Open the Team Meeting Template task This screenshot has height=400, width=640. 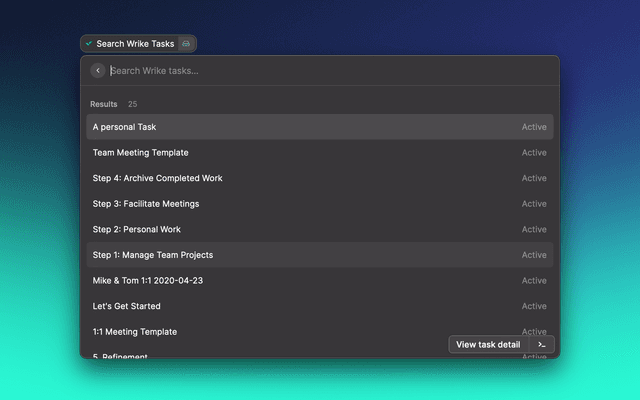click(x=140, y=153)
